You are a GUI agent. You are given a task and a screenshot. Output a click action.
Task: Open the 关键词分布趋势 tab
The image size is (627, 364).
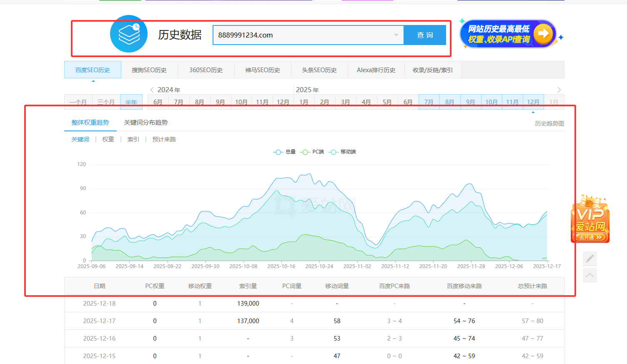(146, 123)
